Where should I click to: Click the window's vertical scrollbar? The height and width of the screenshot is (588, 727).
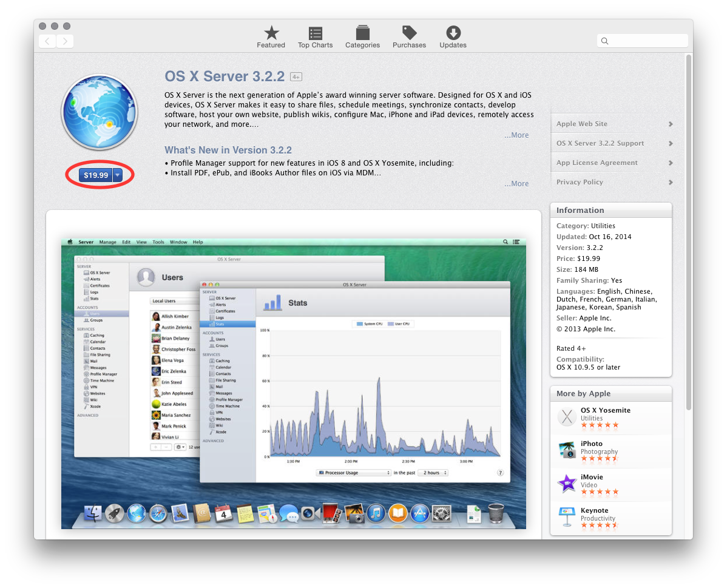coord(689,232)
